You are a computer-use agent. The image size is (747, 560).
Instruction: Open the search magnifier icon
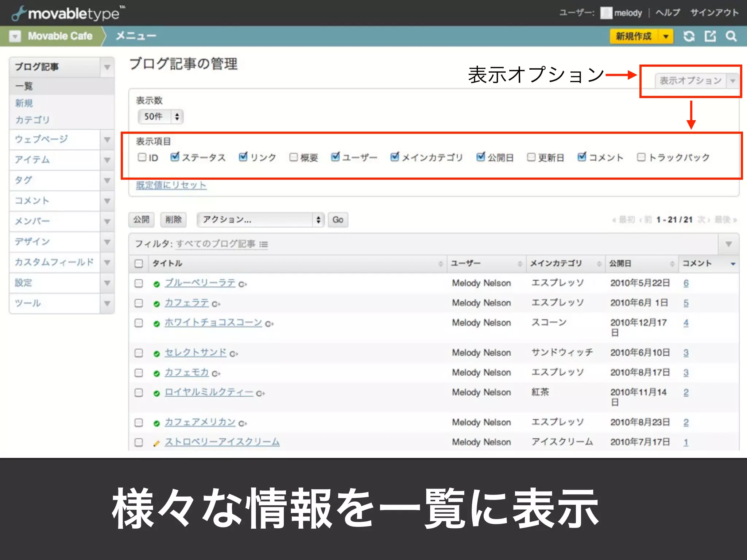pos(731,36)
